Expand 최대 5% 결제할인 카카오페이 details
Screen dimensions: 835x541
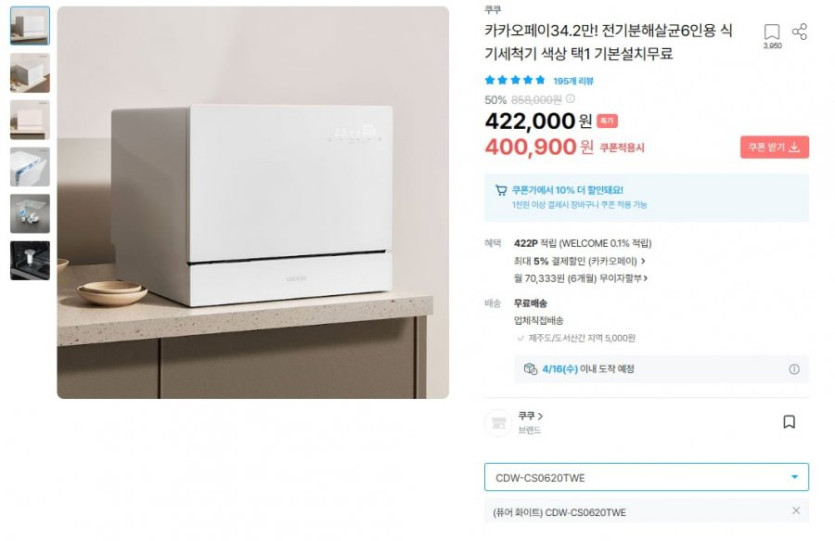tap(579, 261)
